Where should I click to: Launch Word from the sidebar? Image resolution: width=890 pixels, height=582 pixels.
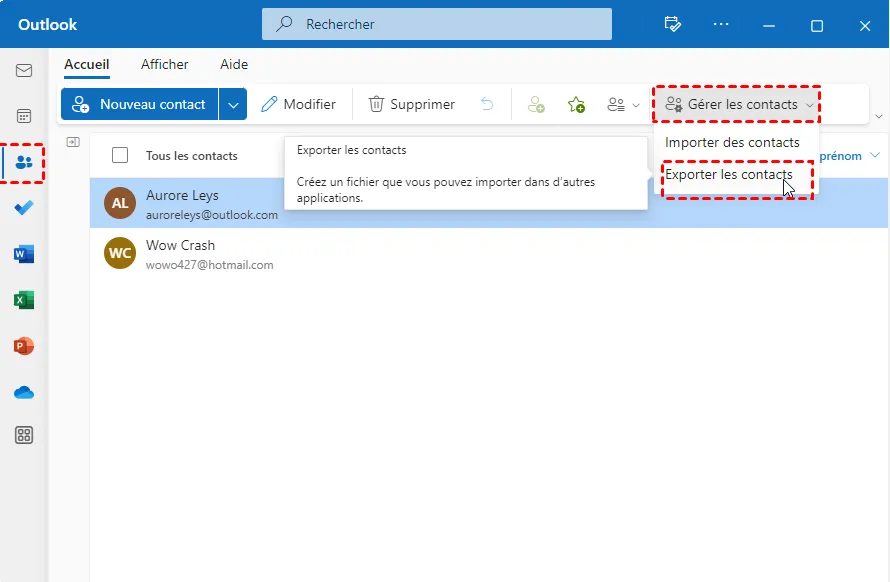coord(24,254)
